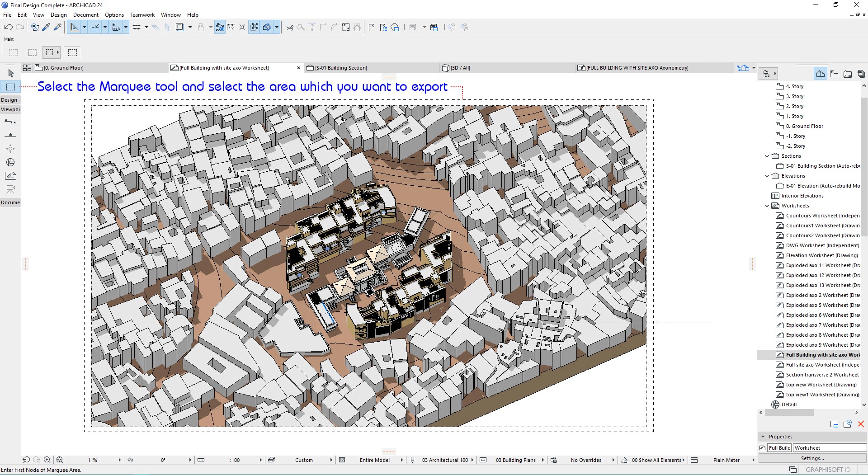Delete the view using the red X icon
This screenshot has height=475, width=868.
click(861, 424)
